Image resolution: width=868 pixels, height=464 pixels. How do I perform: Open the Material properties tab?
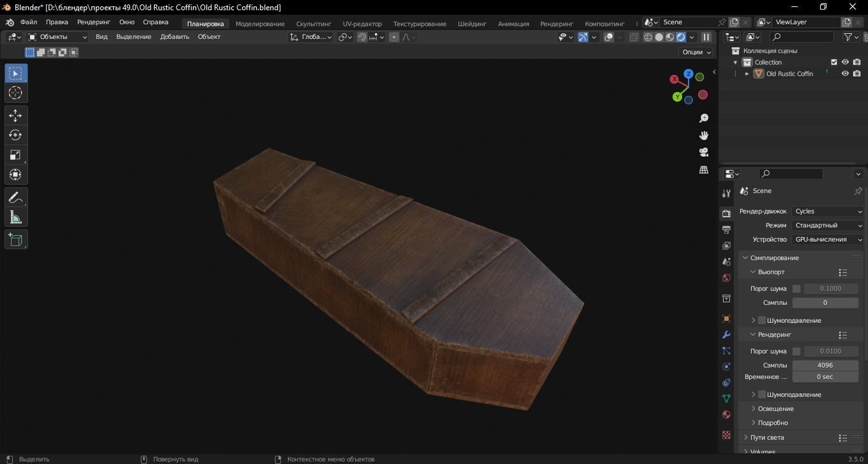pyautogui.click(x=726, y=414)
